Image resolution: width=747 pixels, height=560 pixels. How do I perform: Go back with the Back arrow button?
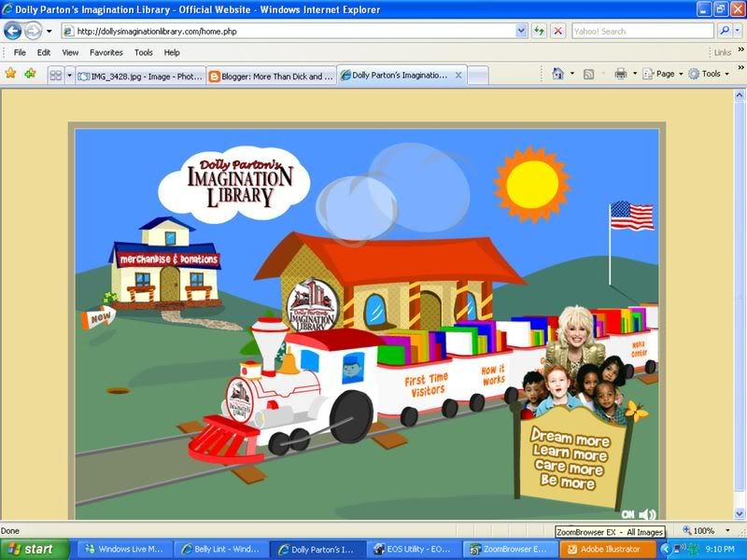coord(13,32)
